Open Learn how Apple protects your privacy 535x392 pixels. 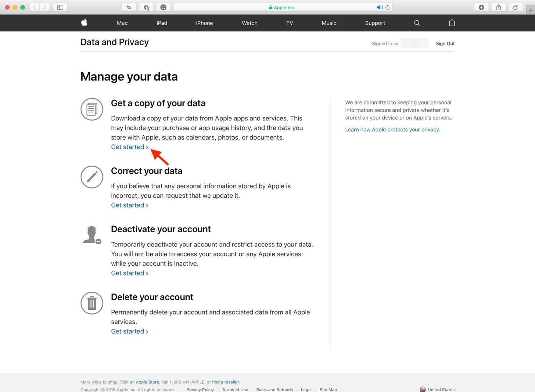coord(392,130)
